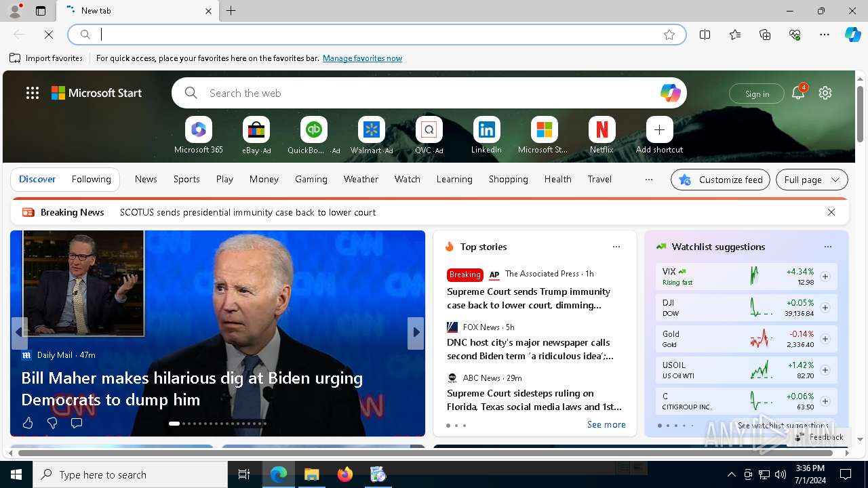Open comments on Bill Maher story
The image size is (868, 488).
(x=77, y=423)
